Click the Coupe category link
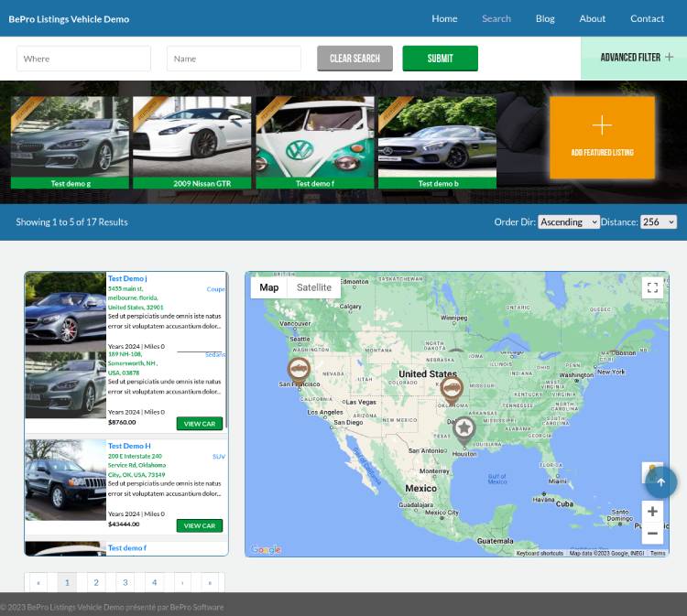The image size is (687, 616). (x=215, y=289)
